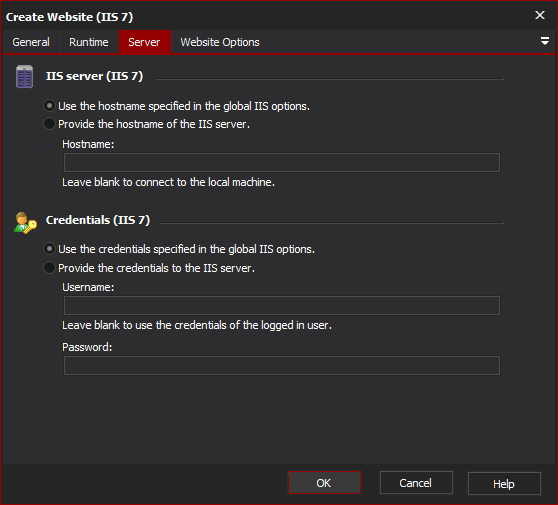
Task: Focus the Username input field
Action: point(282,305)
